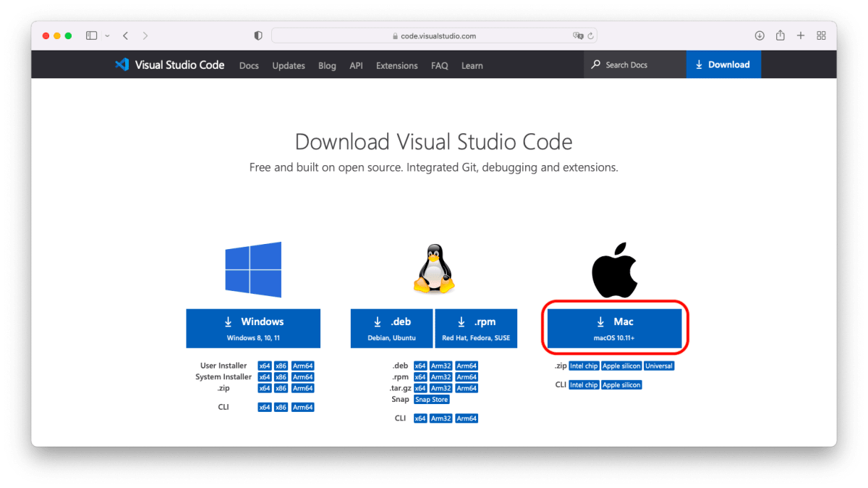Select Windows User Installer Arm64
This screenshot has width=868, height=488.
pyautogui.click(x=302, y=366)
